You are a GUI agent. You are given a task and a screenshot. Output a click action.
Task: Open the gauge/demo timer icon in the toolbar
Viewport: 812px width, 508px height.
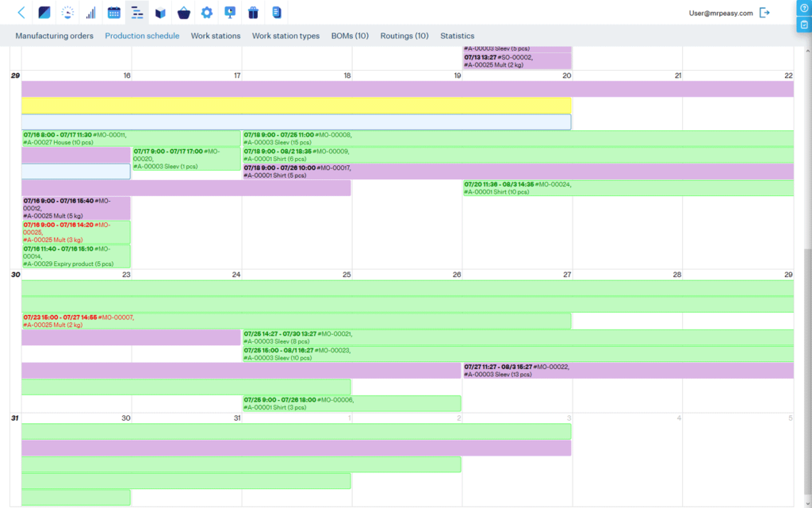(67, 12)
